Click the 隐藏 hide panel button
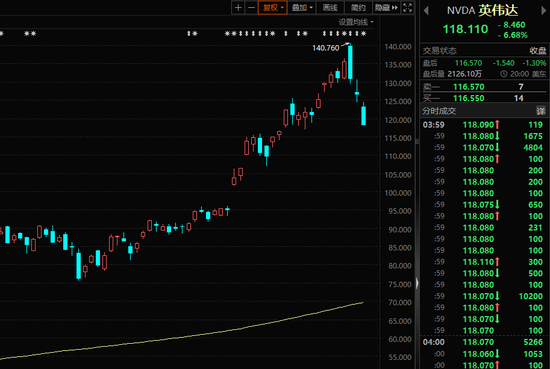 [x=386, y=8]
